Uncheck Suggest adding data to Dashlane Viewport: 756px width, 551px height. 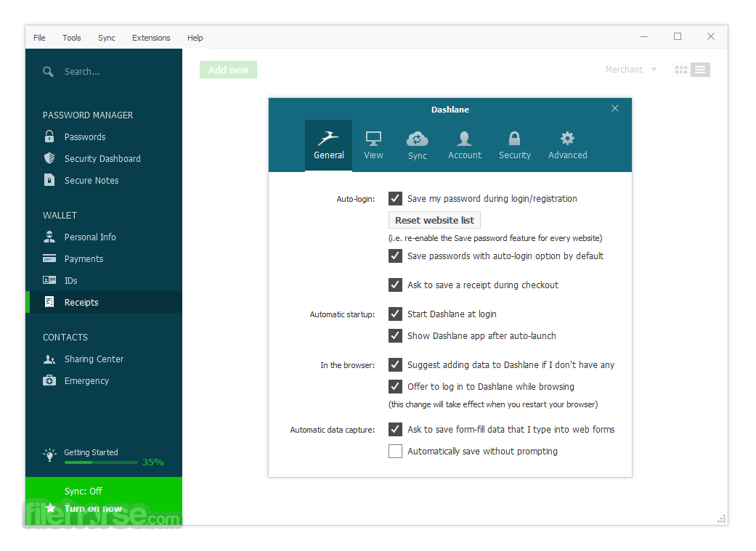point(395,364)
